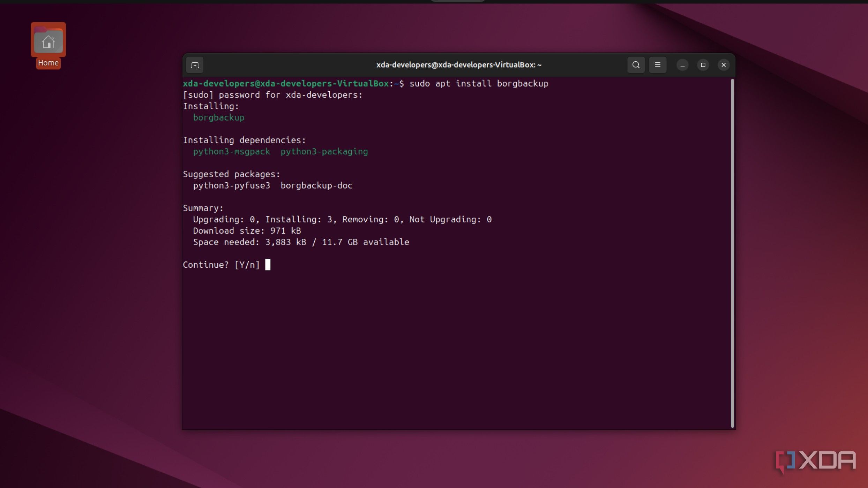Click 'Installing dependencies:' heading
Viewport: 868px width, 488px height.
[244, 140]
